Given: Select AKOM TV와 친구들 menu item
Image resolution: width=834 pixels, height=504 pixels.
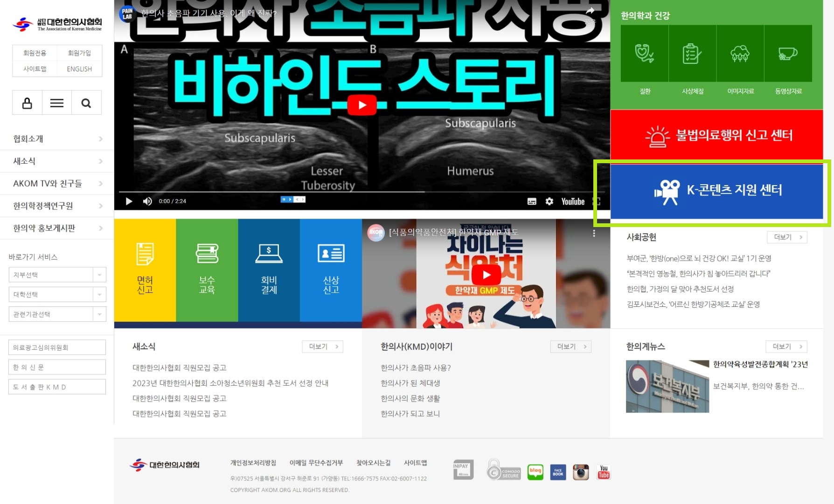Looking at the screenshot, I should tap(57, 184).
